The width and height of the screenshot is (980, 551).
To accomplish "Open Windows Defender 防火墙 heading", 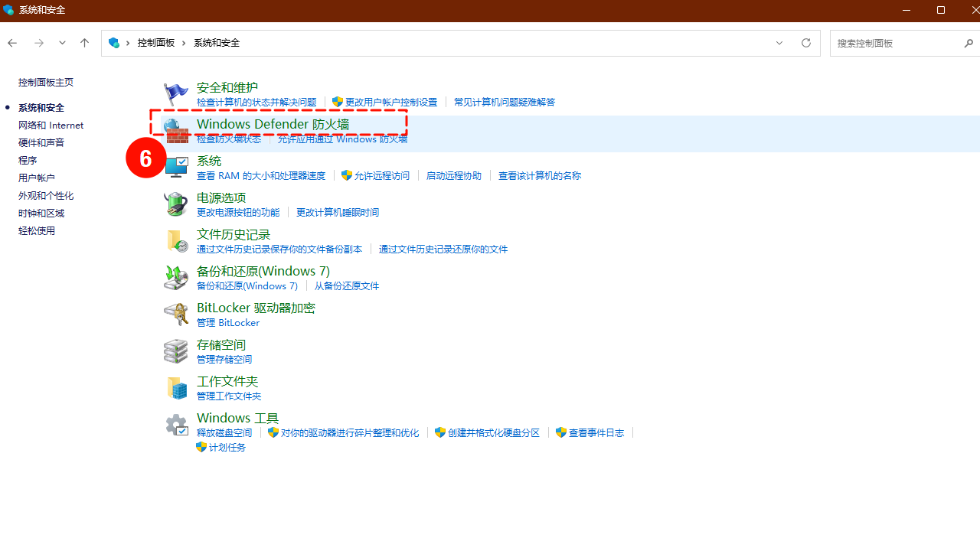I will (x=273, y=124).
